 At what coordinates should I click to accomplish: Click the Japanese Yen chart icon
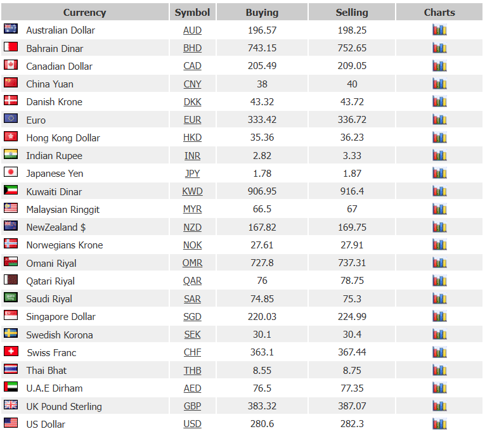click(439, 173)
